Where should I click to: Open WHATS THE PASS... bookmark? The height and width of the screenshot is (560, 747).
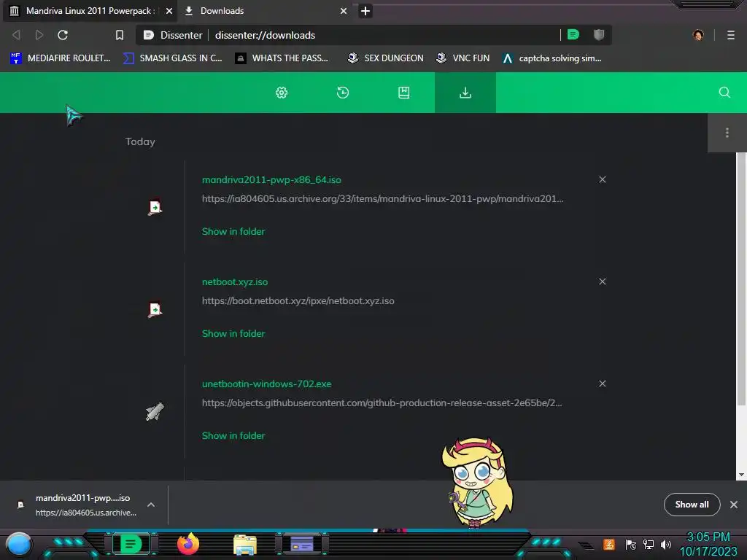point(282,58)
